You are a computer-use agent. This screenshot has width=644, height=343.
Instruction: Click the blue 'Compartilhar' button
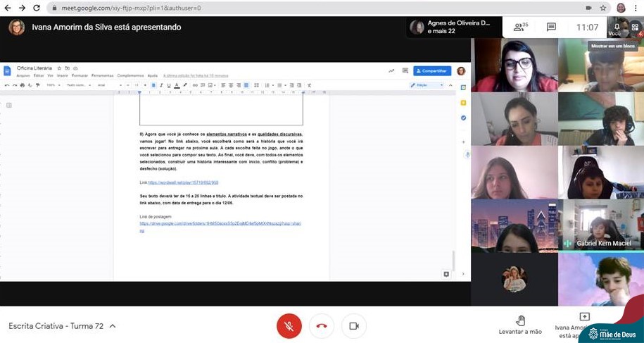click(x=431, y=70)
